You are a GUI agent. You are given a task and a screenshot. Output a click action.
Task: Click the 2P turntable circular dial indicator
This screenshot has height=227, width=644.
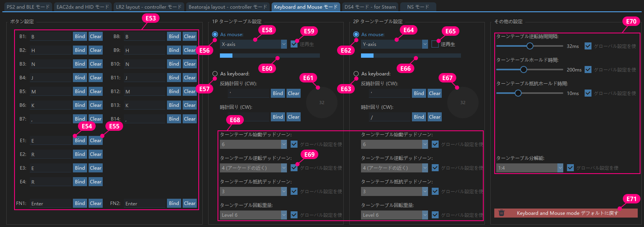coord(463,103)
